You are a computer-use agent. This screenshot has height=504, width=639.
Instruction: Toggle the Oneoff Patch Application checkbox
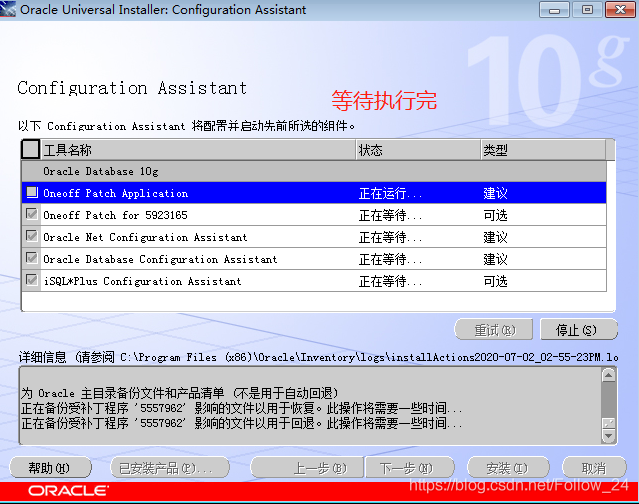tap(32, 192)
